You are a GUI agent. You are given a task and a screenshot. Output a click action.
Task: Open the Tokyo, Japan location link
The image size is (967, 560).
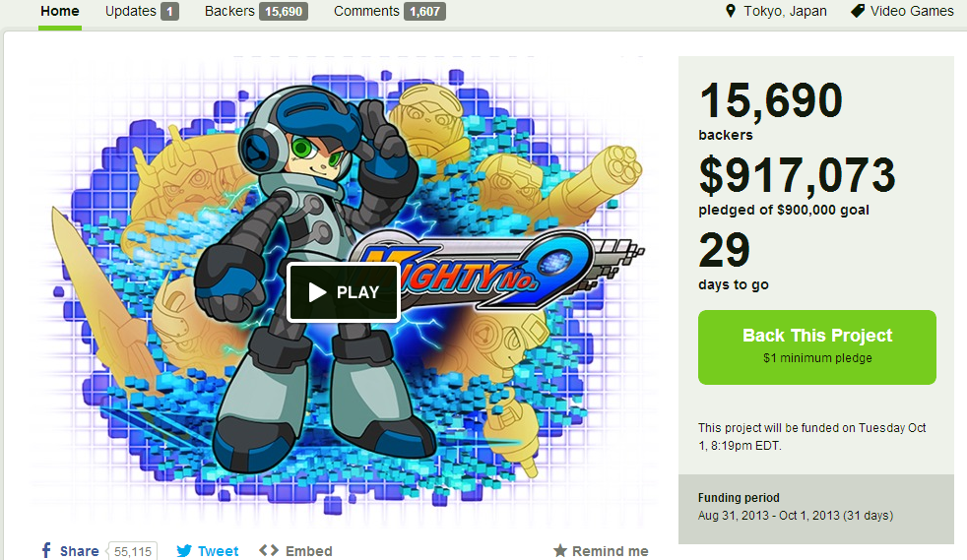(x=785, y=11)
